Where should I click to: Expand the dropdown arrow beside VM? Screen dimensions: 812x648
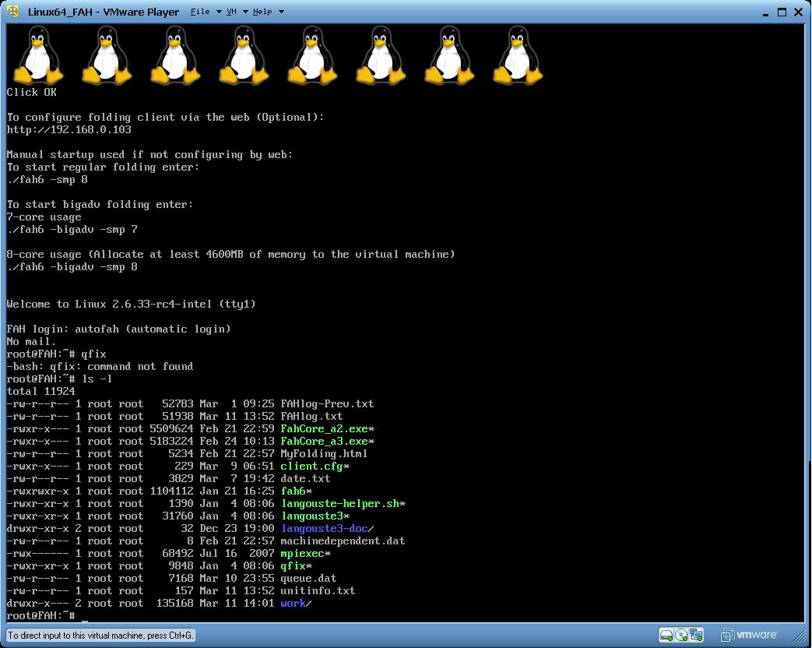point(245,12)
